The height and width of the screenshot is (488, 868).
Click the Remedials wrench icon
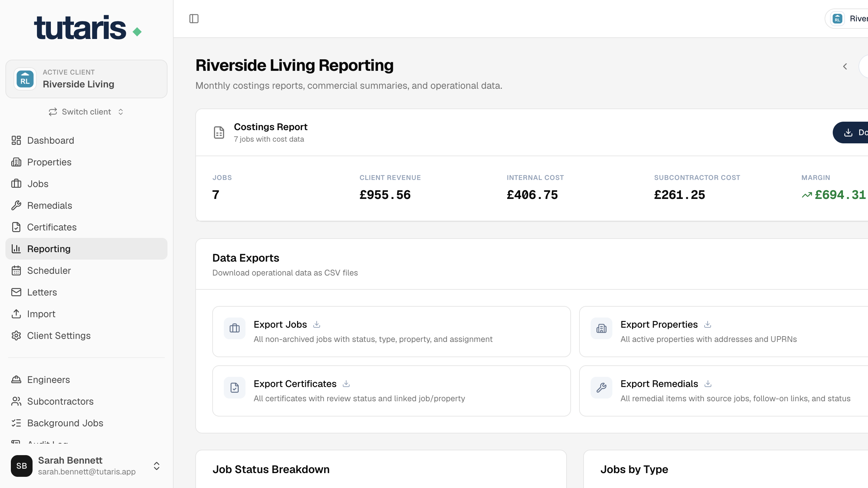[x=16, y=205]
